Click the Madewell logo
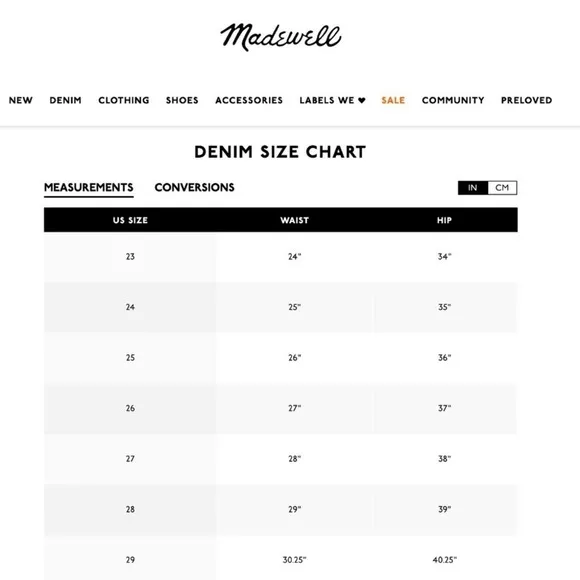Image resolution: width=580 pixels, height=580 pixels. coord(281,37)
